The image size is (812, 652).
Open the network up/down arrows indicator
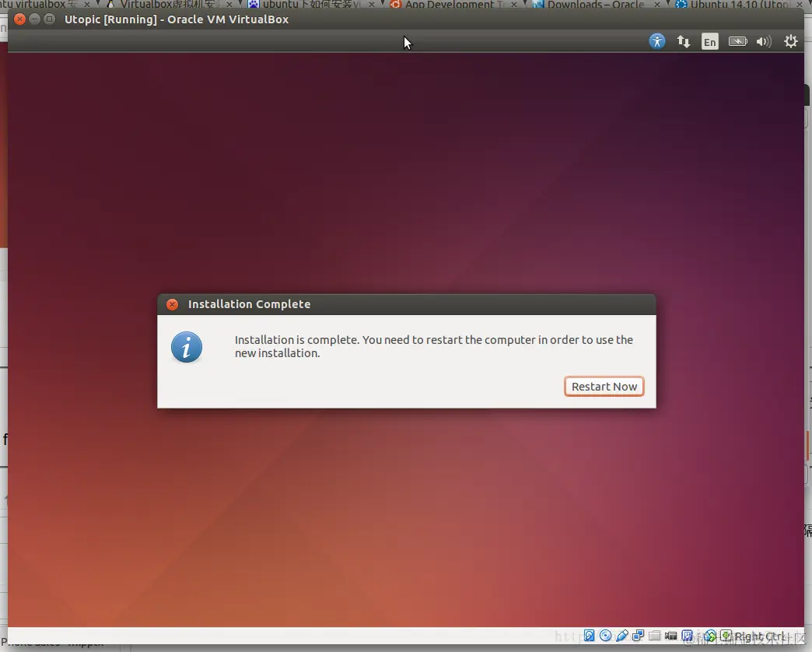(x=684, y=41)
